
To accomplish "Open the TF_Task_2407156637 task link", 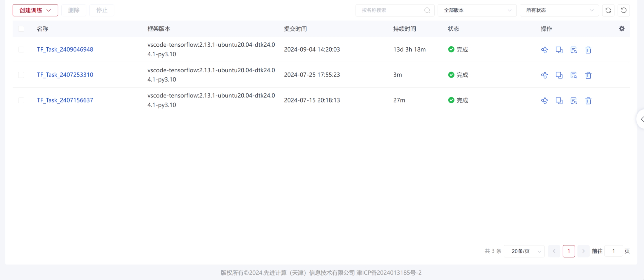I will (x=65, y=100).
